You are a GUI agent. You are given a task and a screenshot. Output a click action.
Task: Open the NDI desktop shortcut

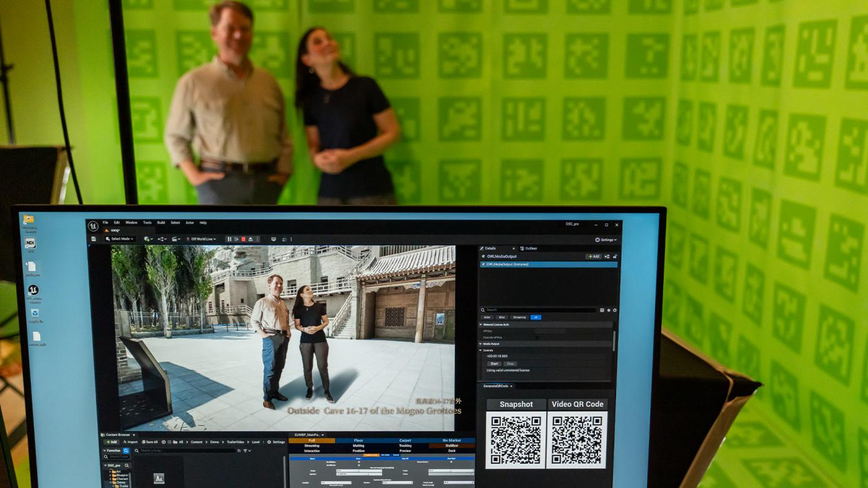29,243
